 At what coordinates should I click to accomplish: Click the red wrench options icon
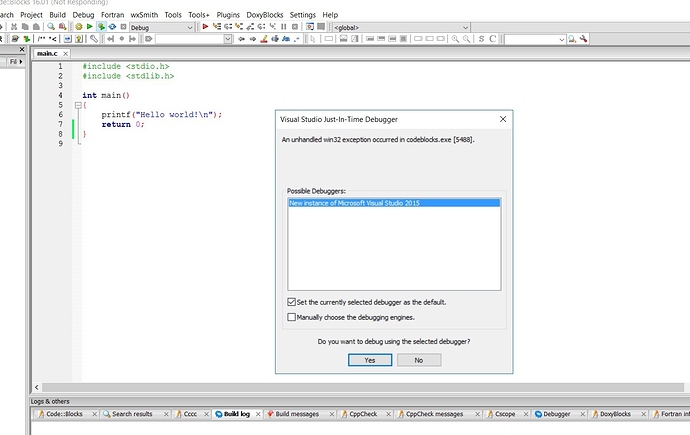point(584,39)
